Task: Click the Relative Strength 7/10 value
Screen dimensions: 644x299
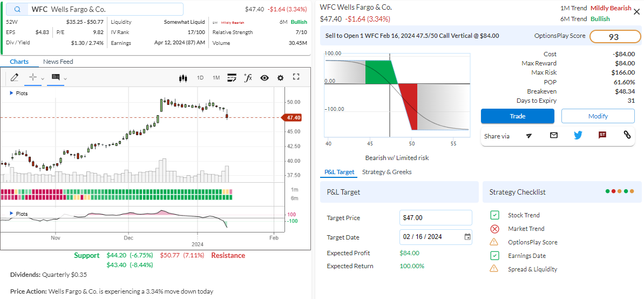Action: 302,32
